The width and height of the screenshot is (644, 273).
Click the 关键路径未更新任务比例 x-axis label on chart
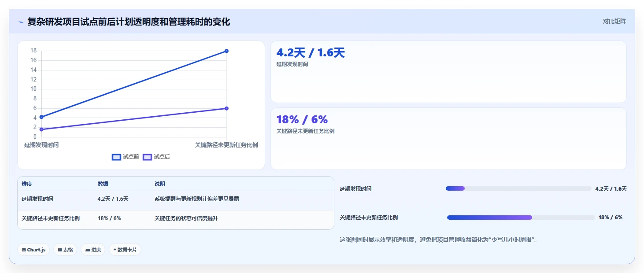click(x=226, y=145)
